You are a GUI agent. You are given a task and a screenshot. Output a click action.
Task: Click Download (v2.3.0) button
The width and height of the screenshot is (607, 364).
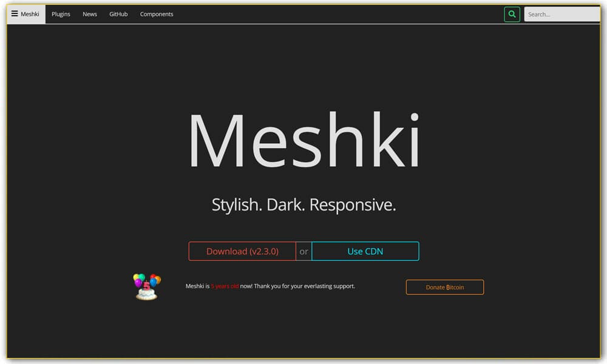pos(242,251)
